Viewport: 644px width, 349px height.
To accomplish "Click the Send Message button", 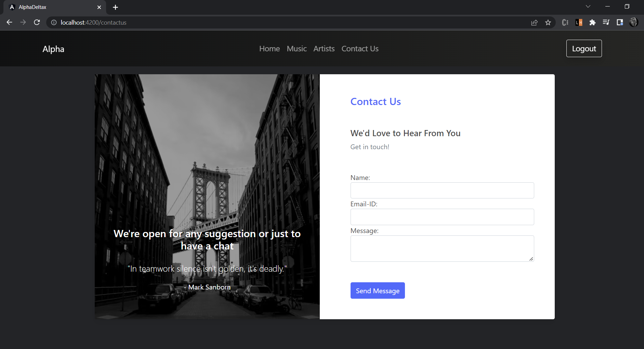I will pos(378,290).
